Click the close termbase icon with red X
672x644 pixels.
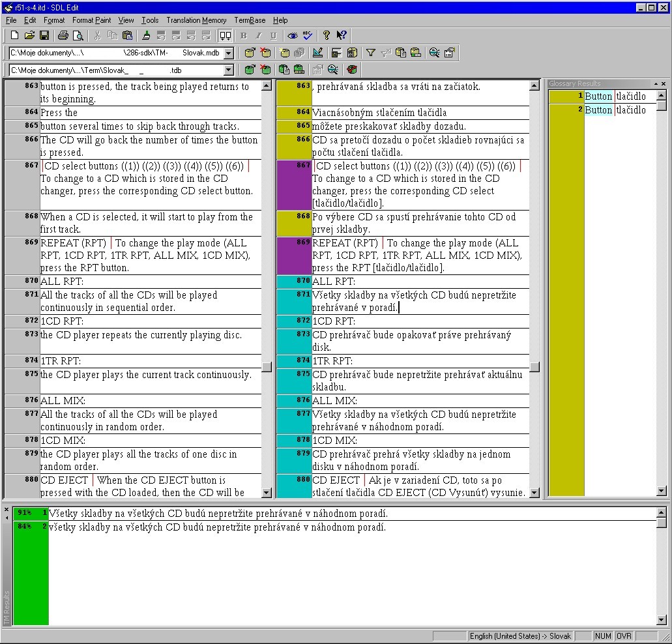click(x=265, y=69)
